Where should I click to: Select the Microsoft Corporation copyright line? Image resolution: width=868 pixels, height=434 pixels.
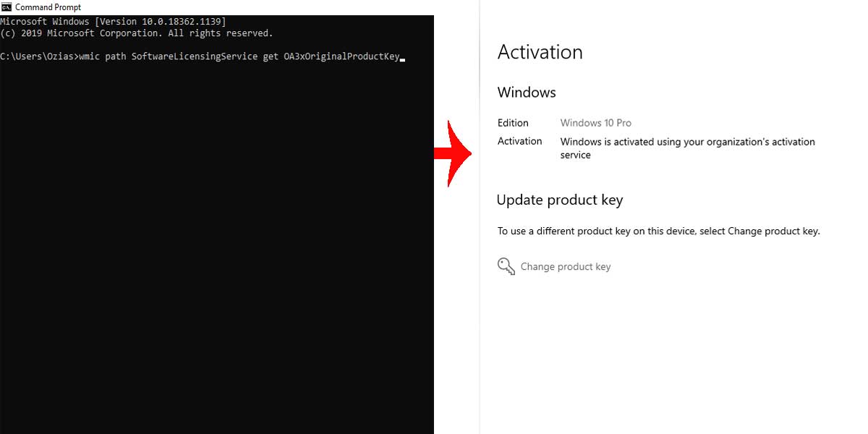tap(137, 33)
